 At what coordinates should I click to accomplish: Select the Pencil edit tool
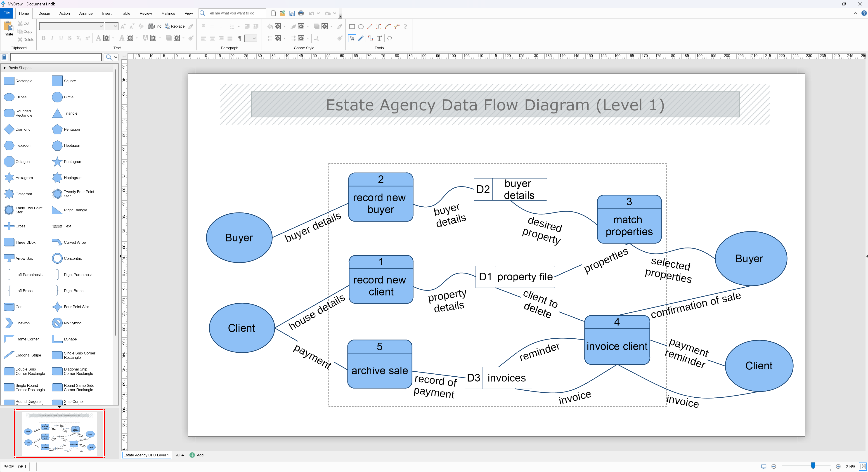pos(361,38)
